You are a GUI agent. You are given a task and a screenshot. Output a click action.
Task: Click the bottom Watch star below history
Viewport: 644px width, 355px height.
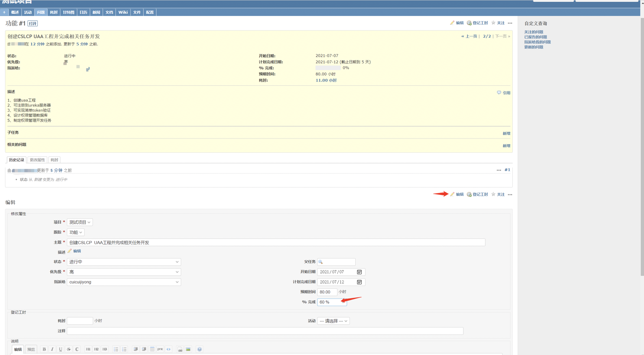[493, 194]
